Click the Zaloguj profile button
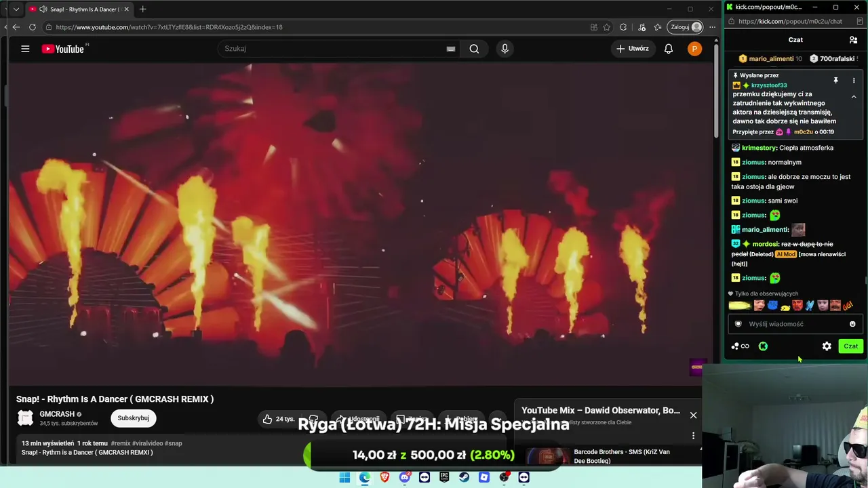This screenshot has width=868, height=488. 686,27
